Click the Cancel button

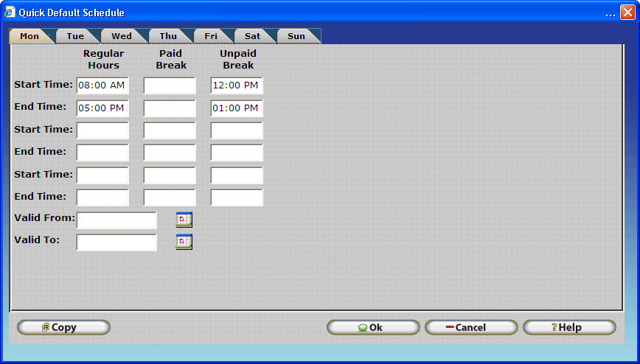pos(470,328)
